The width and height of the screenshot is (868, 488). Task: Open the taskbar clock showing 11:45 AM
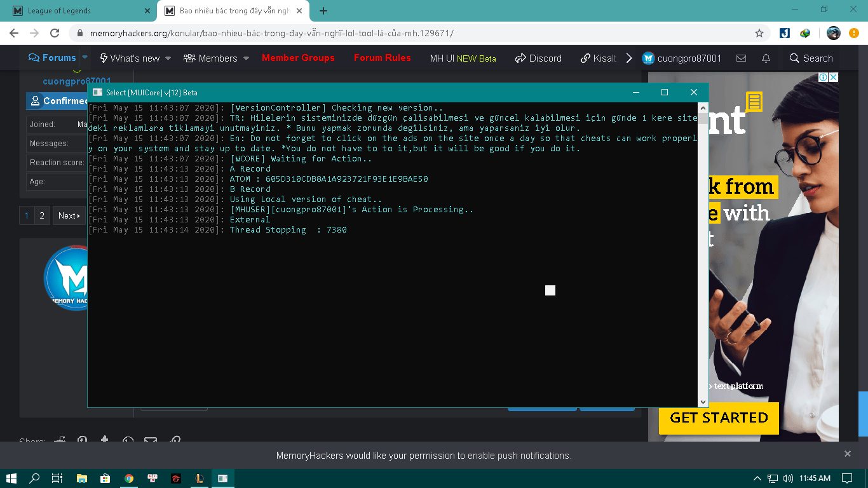point(815,478)
